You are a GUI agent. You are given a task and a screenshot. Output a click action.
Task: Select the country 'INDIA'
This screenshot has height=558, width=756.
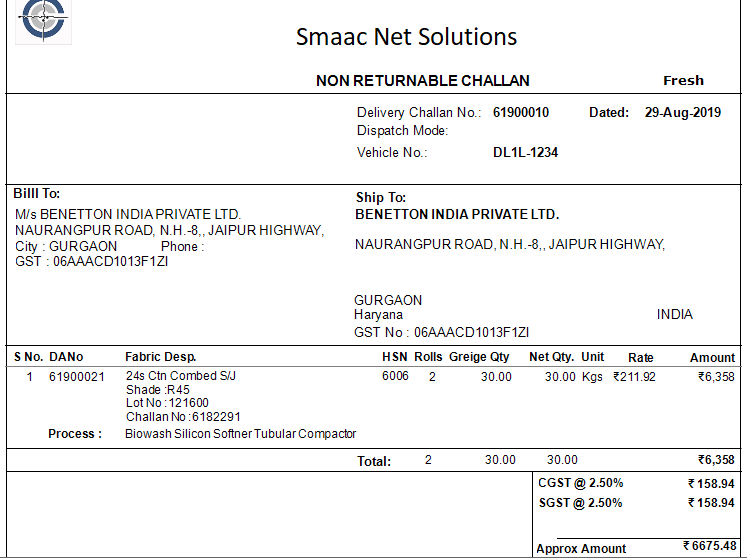coord(675,314)
